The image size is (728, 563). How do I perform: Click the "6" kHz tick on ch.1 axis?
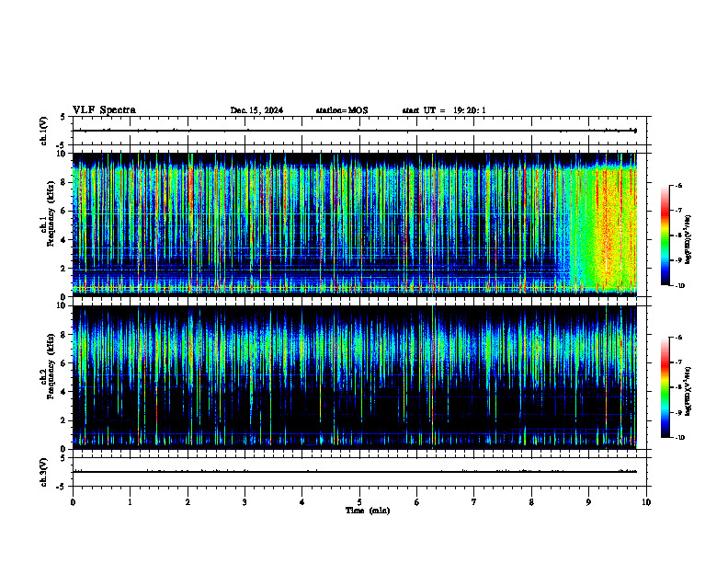(x=64, y=211)
